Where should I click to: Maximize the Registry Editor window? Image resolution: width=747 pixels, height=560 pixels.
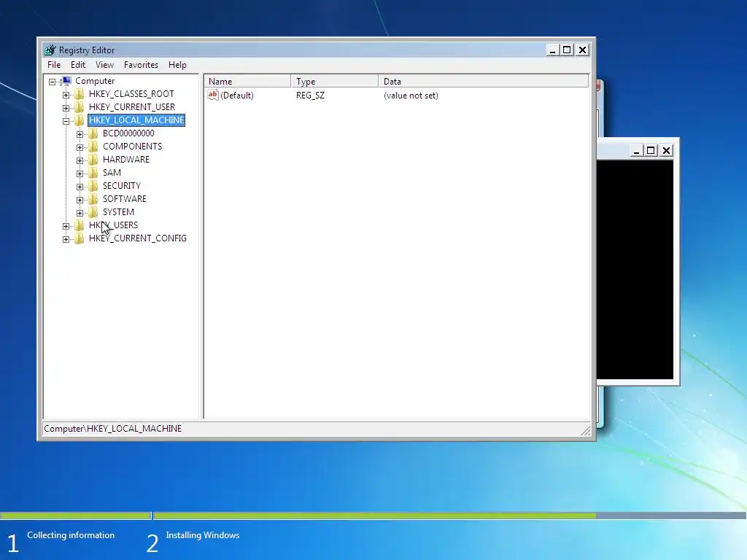click(x=567, y=50)
